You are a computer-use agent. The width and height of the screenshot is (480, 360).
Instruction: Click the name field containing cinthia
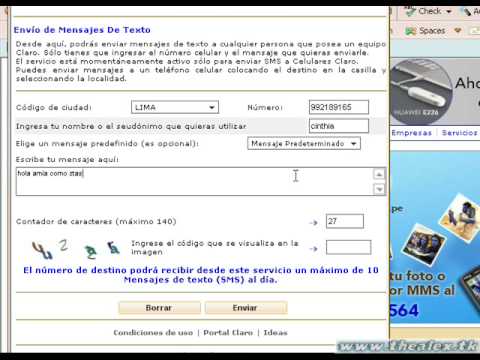click(339, 126)
